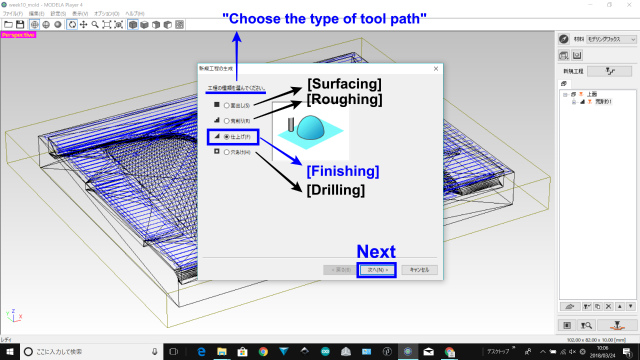Image resolution: width=640 pixels, height=360 pixels.
Task: Close the new process dialog with X
Action: tap(436, 69)
